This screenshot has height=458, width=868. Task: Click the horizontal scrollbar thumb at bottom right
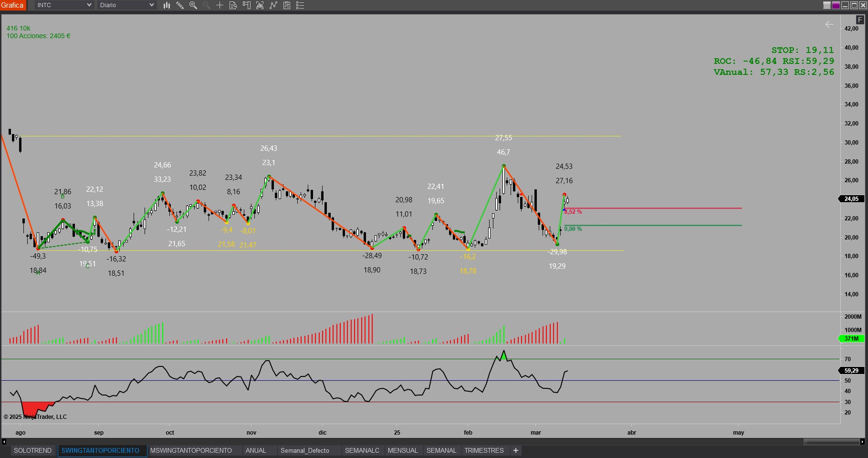point(832,442)
